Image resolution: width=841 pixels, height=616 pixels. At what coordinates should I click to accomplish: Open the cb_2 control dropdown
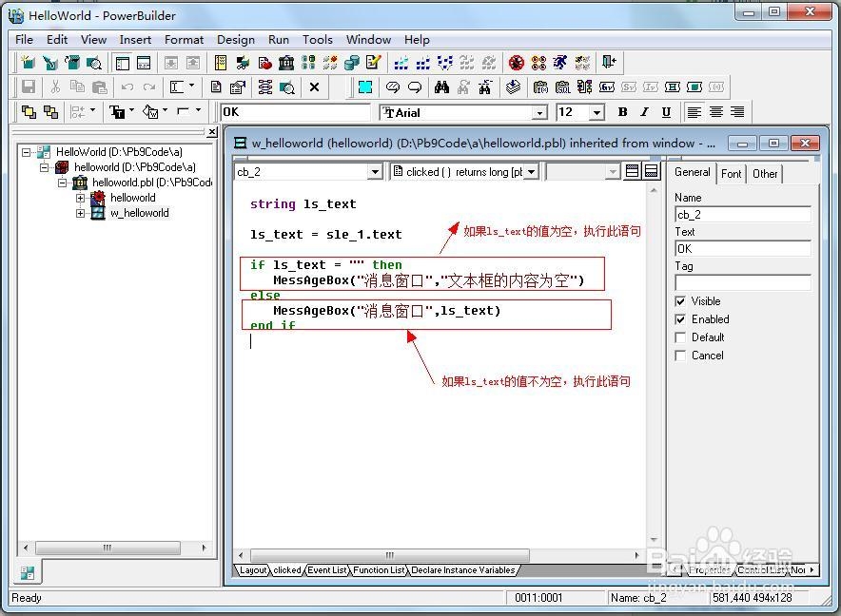coord(375,172)
